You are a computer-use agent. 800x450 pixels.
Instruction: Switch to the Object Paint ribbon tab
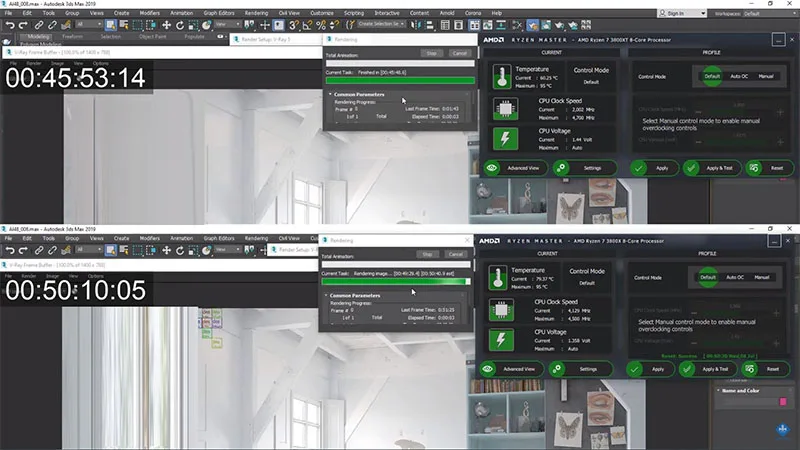152,37
